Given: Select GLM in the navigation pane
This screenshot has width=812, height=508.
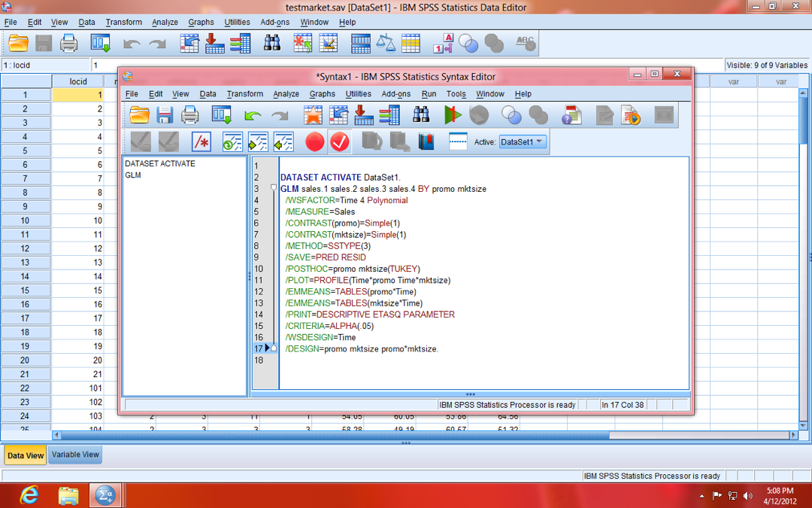Looking at the screenshot, I should 132,175.
